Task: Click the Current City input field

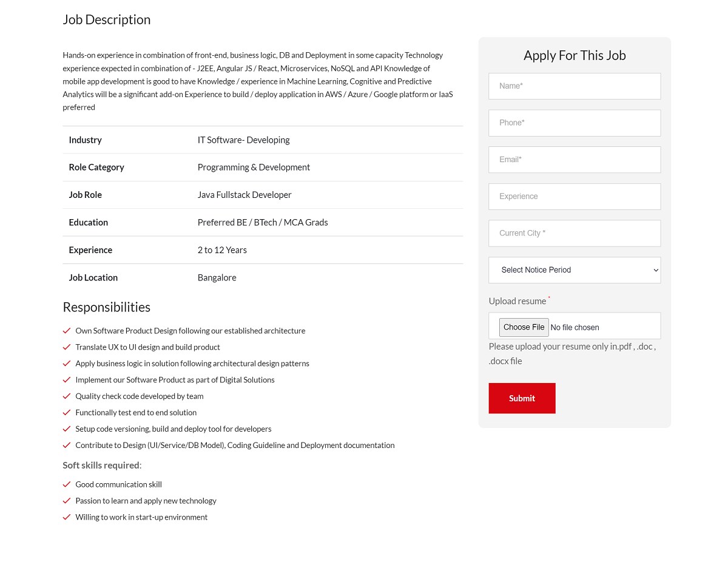Action: (574, 233)
